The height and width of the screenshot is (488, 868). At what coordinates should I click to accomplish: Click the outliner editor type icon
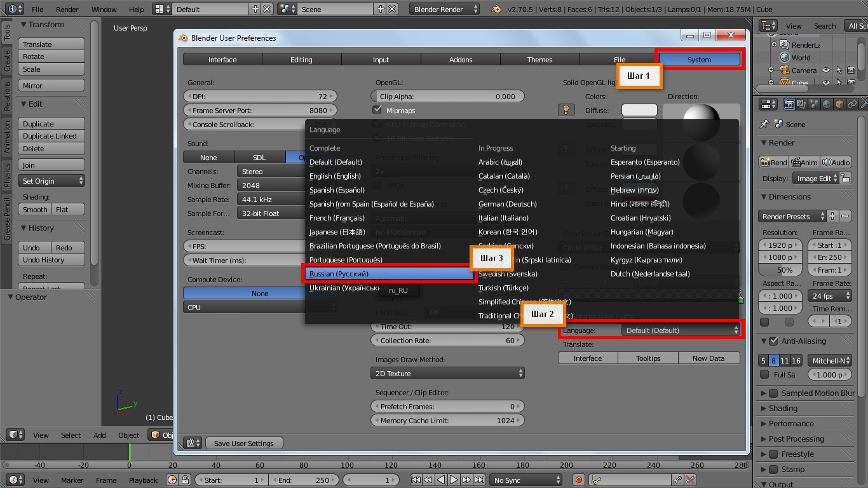pyautogui.click(x=768, y=25)
